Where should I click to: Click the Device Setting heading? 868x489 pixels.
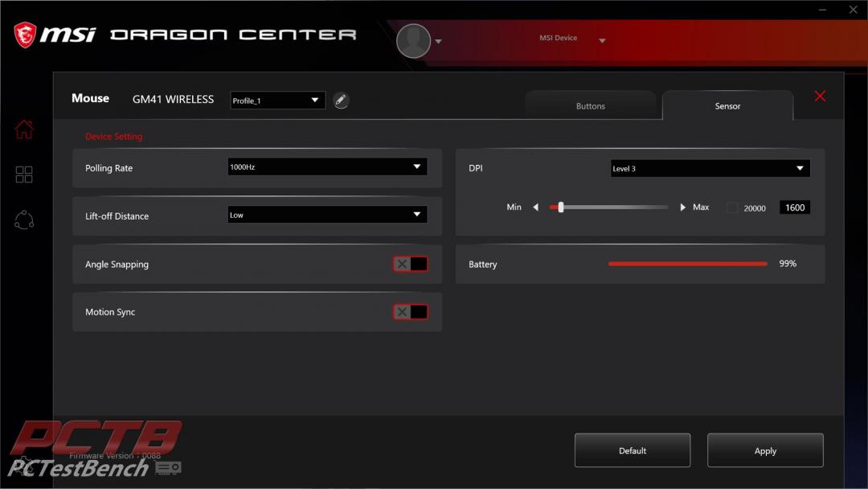(x=113, y=136)
